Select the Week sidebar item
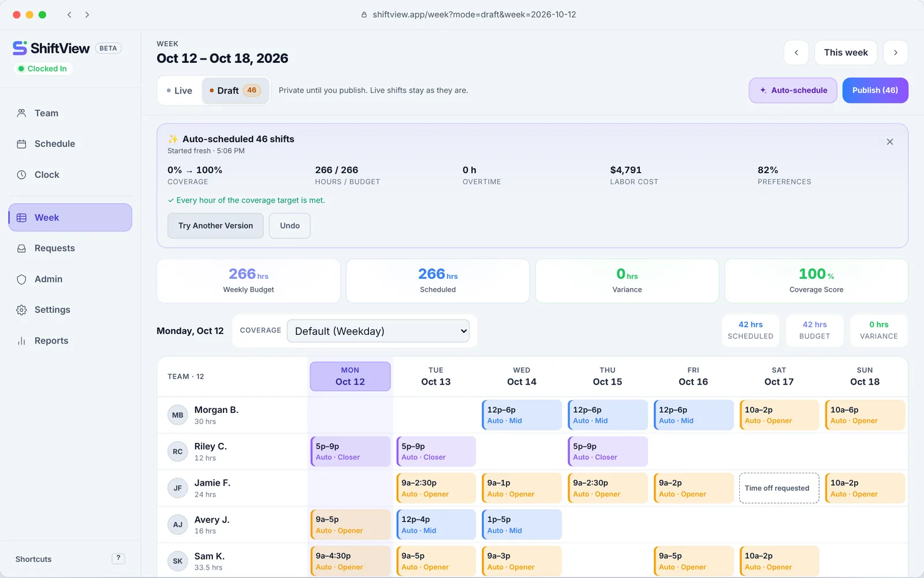The image size is (924, 578). (70, 218)
